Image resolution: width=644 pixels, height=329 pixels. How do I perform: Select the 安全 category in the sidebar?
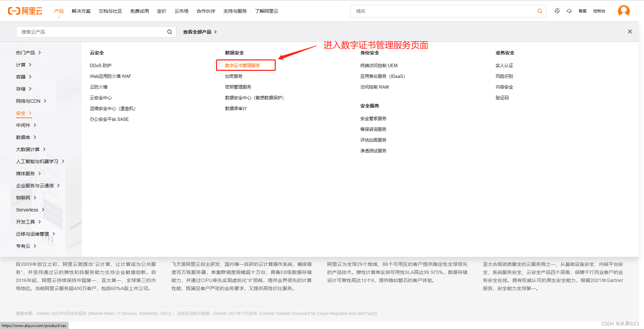point(21,113)
